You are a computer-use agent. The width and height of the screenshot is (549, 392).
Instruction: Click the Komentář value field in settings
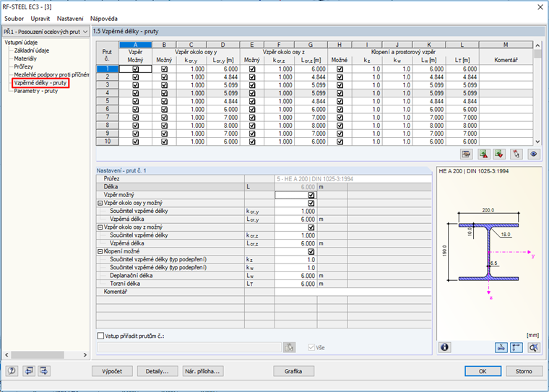353,292
